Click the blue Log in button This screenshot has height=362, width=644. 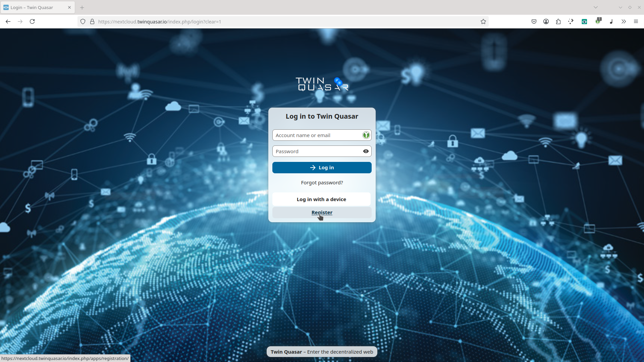coord(322,168)
